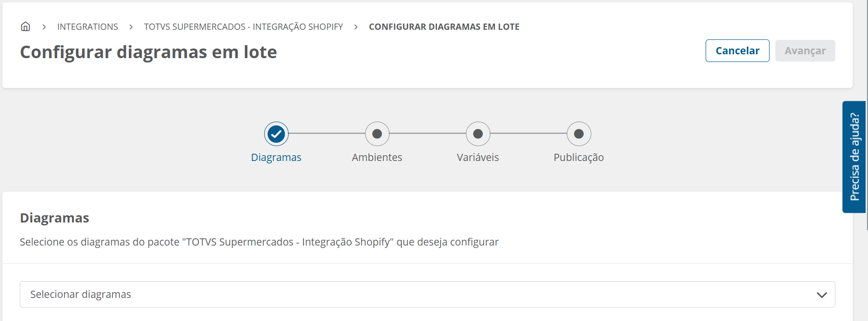Open the INTEGRATIONS breadcrumb link

(x=87, y=26)
